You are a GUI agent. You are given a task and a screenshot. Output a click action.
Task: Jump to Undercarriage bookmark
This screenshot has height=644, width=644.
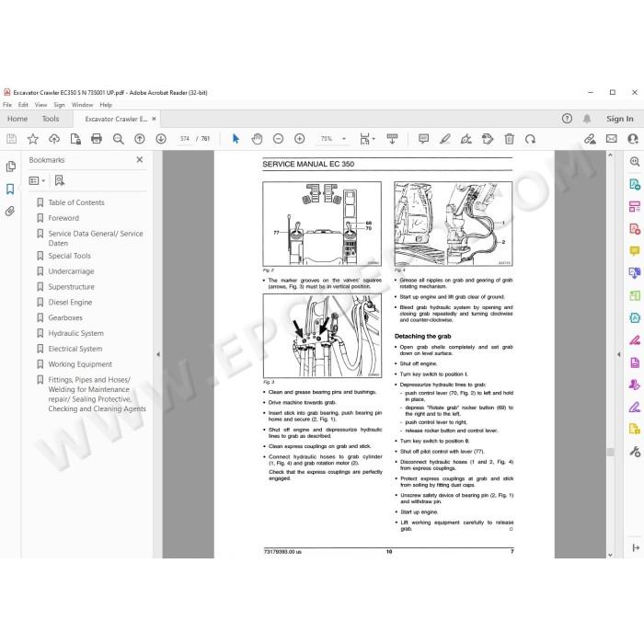coord(71,271)
